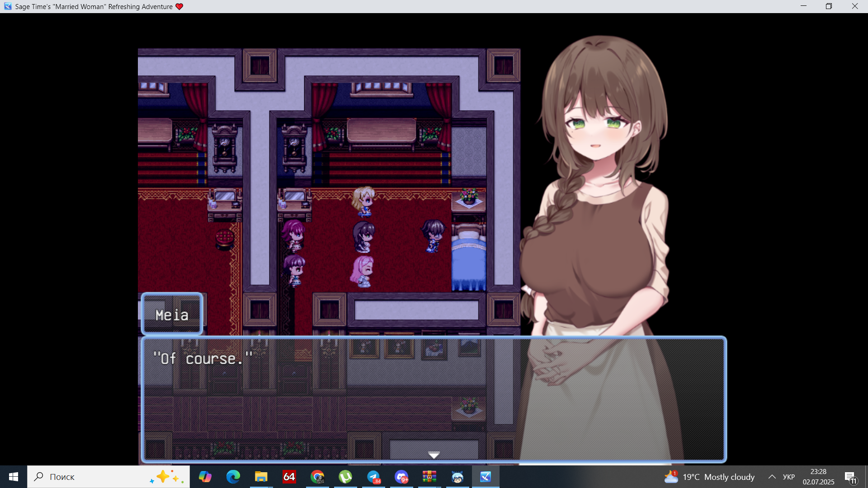Open the Copilot taskbar icon

(205, 477)
